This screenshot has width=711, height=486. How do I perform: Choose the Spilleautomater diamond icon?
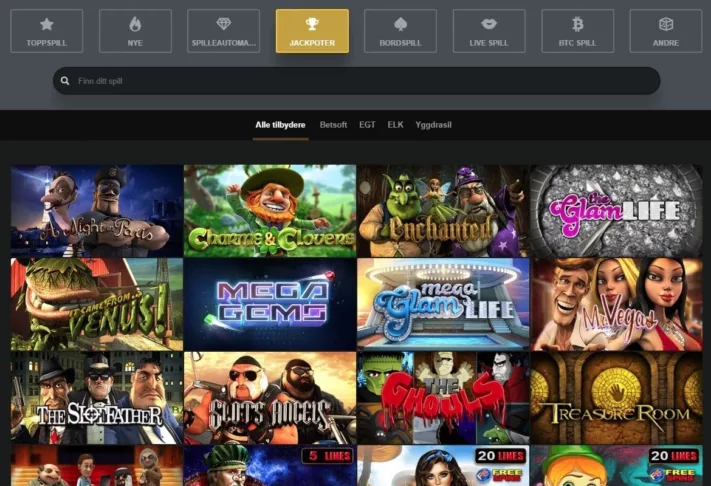(224, 24)
